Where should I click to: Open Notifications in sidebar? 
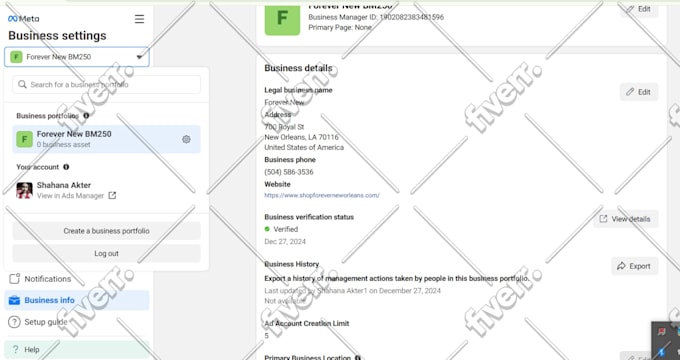[77, 279]
